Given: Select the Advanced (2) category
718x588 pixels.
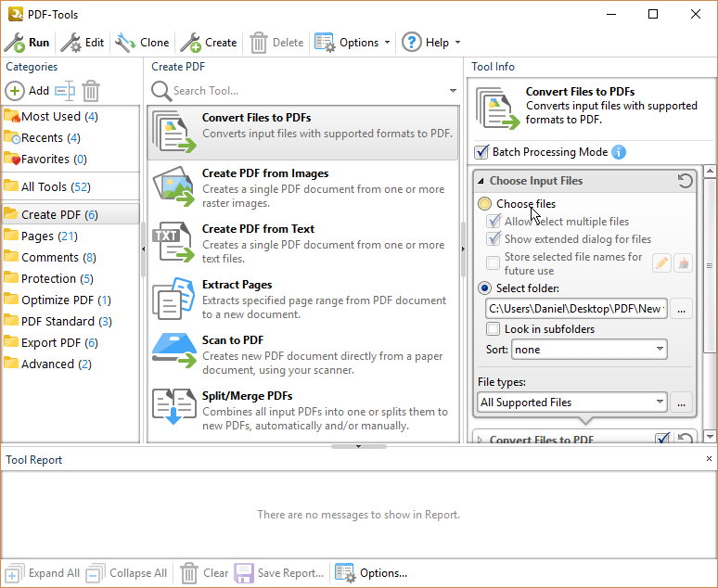Looking at the screenshot, I should tap(71, 364).
